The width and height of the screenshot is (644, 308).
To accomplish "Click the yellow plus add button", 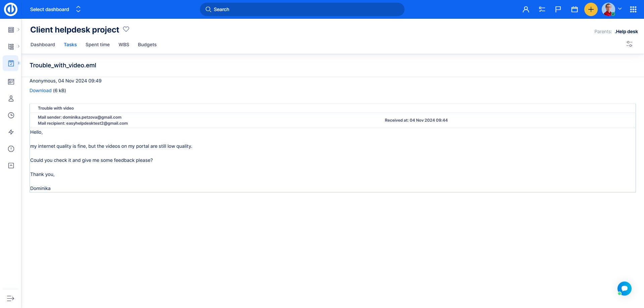I will click(591, 9).
